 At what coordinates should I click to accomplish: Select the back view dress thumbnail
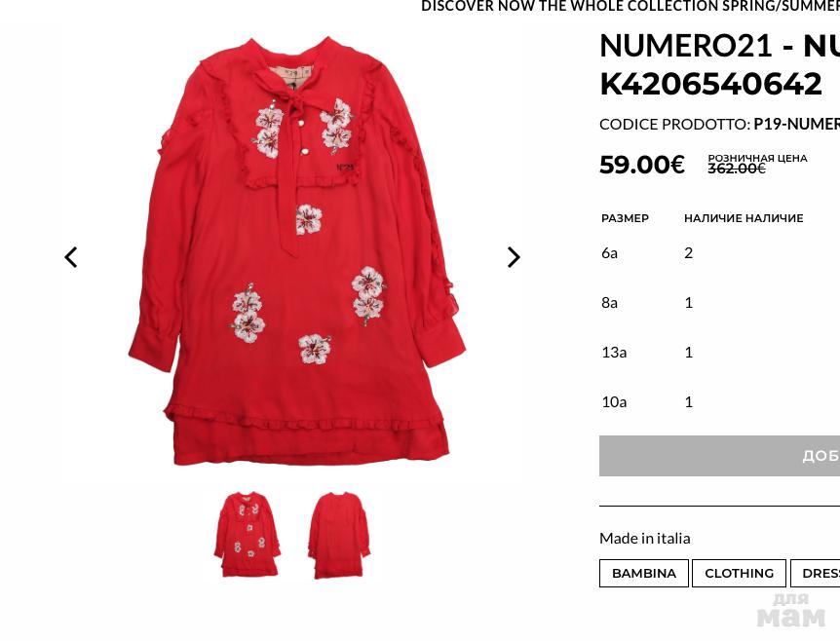[x=338, y=535]
